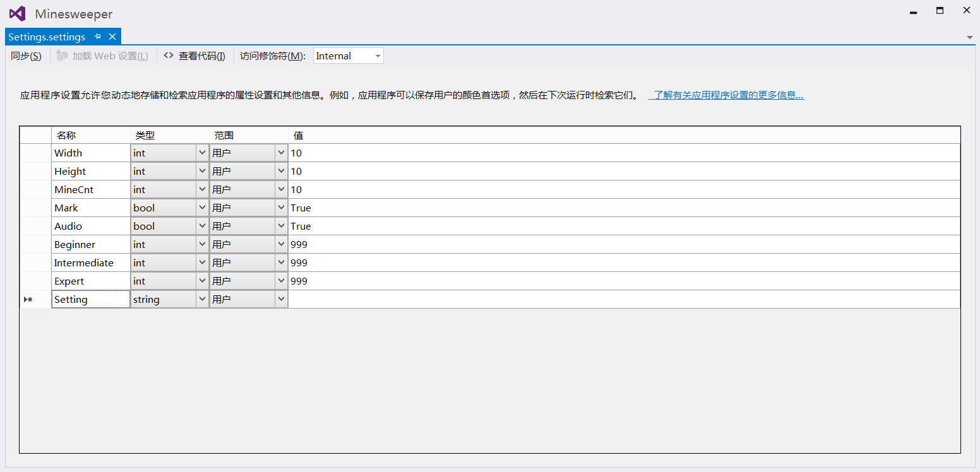The image size is (980, 472).
Task: Click the Setting name input cell
Action: point(91,299)
